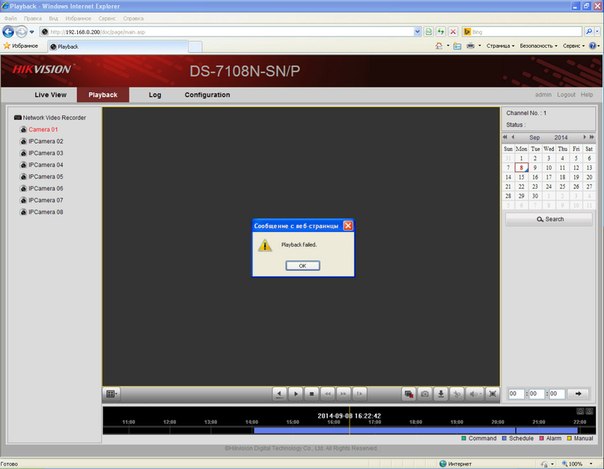Go to next month in calendar
This screenshot has width=604, height=469.
(x=584, y=137)
